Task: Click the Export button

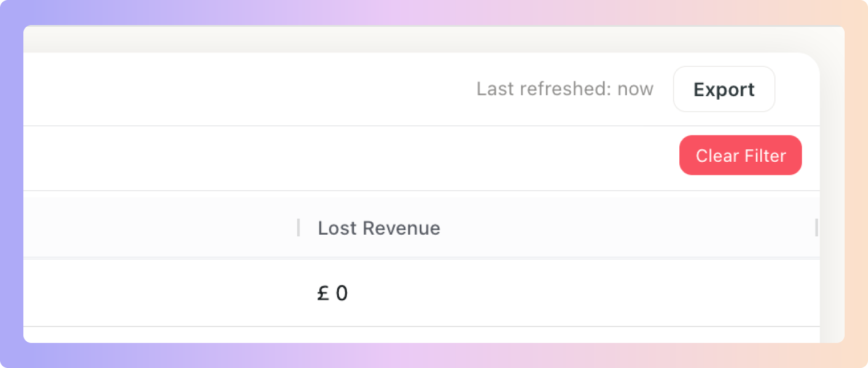Action: point(724,89)
